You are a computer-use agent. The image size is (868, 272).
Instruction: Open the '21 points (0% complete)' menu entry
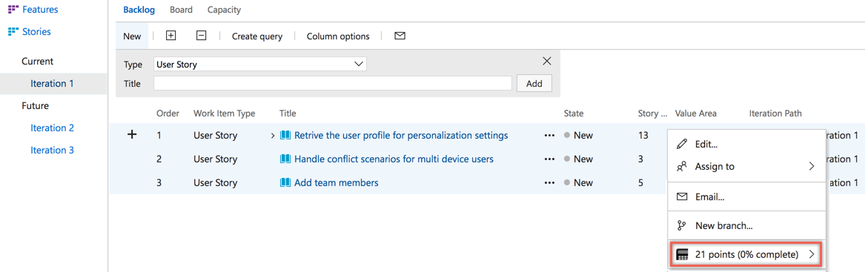point(746,255)
